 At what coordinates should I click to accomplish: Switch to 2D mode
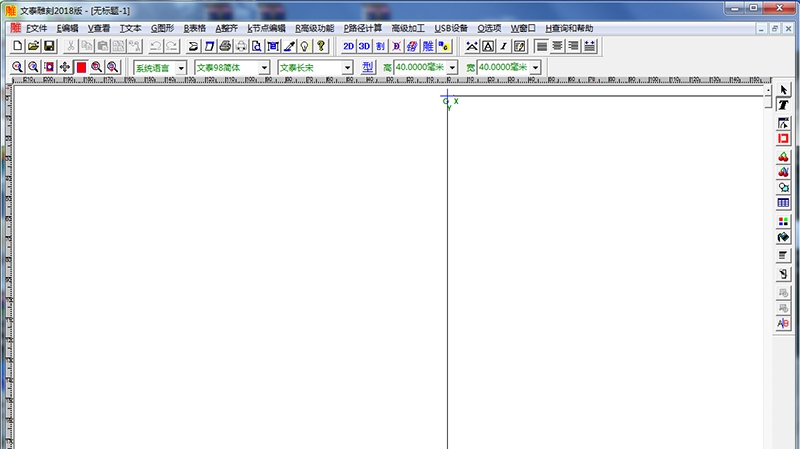pyautogui.click(x=348, y=46)
